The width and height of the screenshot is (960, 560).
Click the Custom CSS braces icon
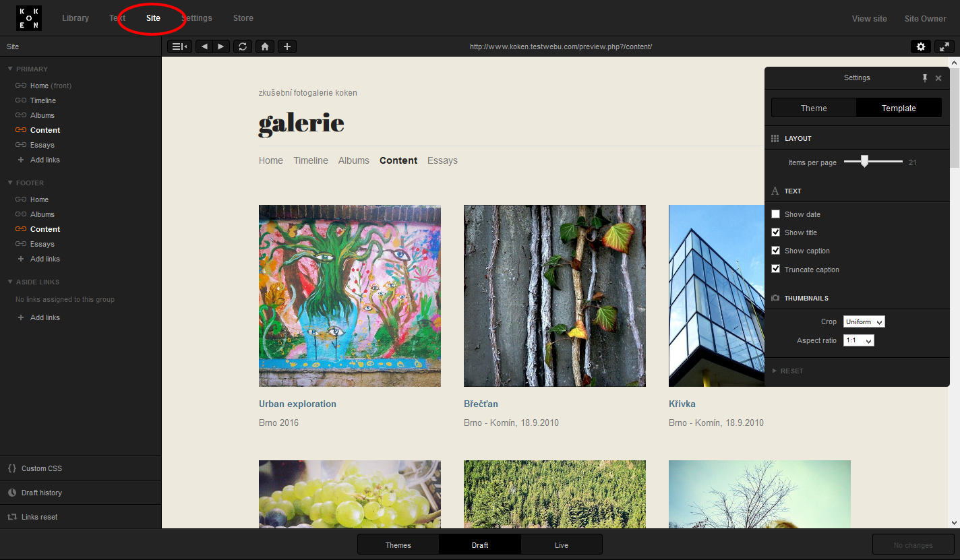(12, 468)
